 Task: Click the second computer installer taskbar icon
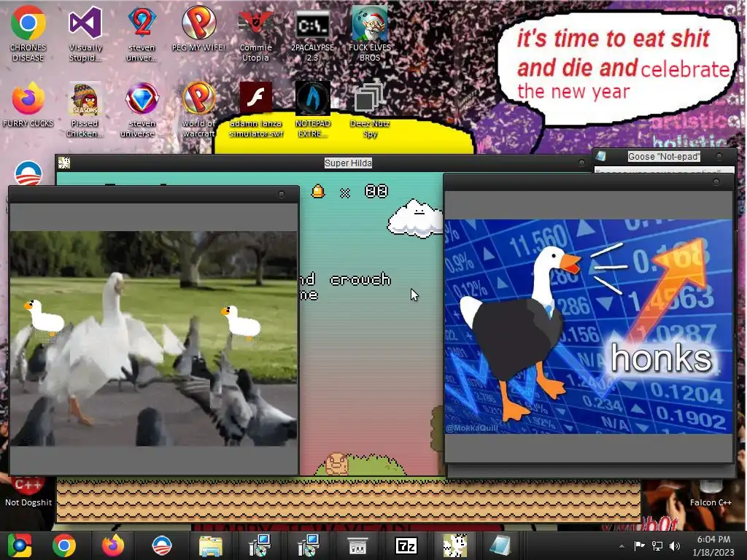[x=309, y=545]
